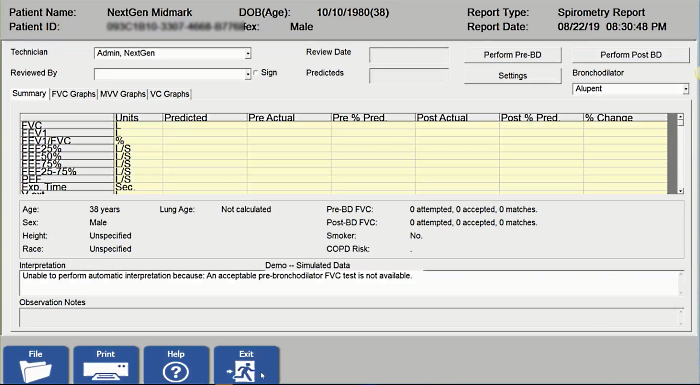The width and height of the screenshot is (700, 385).
Task: Click the results table scrollbar down arrow
Action: [x=680, y=191]
